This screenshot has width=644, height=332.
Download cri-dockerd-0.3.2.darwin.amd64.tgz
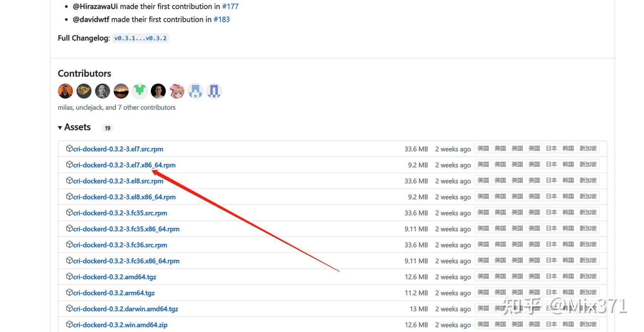coord(126,309)
